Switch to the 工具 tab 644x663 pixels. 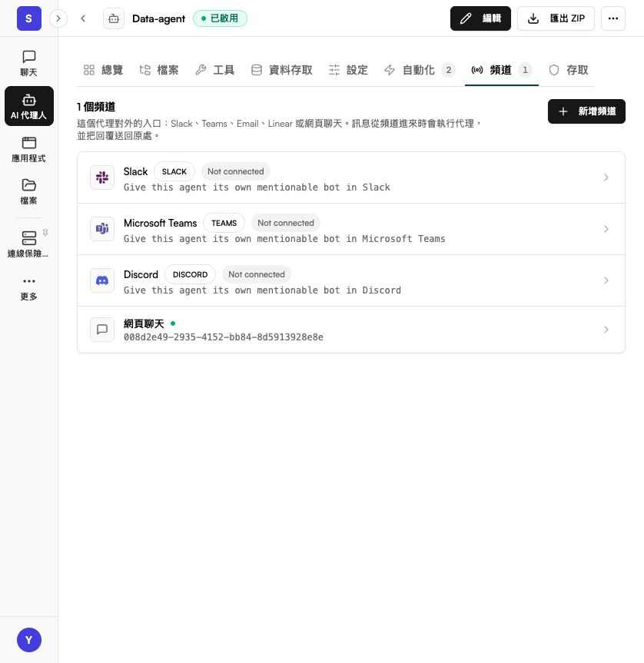215,70
